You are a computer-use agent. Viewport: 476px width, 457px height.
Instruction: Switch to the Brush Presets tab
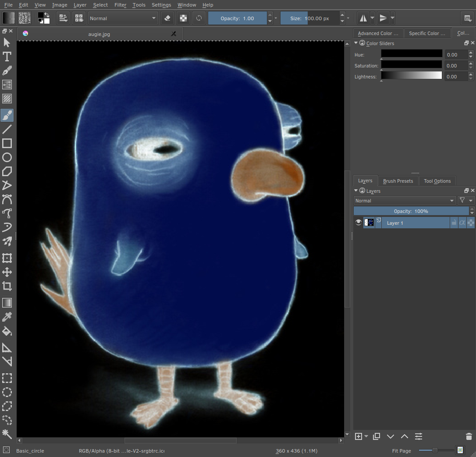click(x=398, y=181)
